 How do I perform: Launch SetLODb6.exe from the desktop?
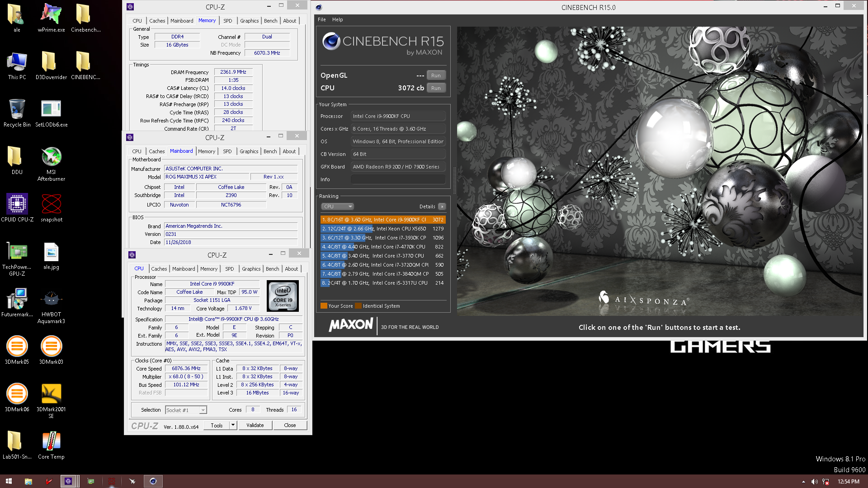pyautogui.click(x=51, y=113)
